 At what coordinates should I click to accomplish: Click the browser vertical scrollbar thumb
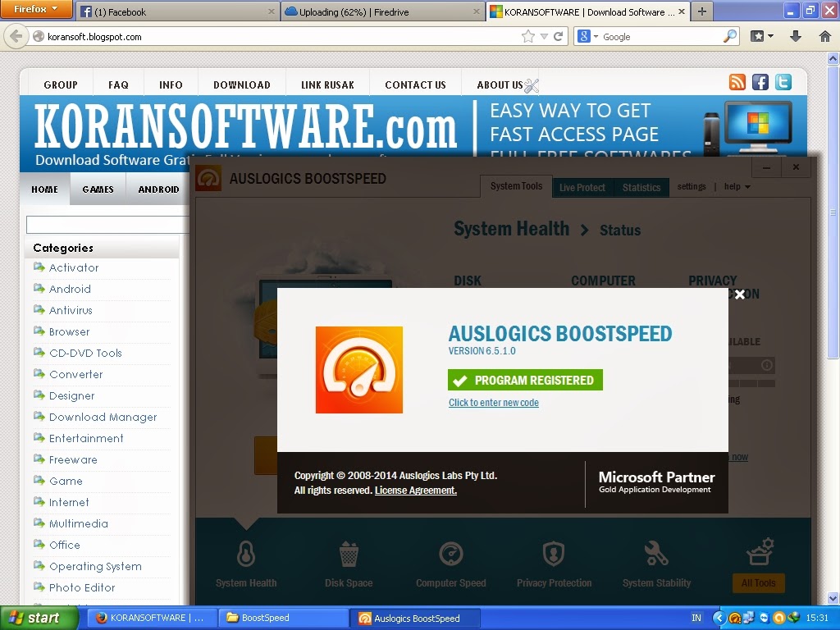833,212
